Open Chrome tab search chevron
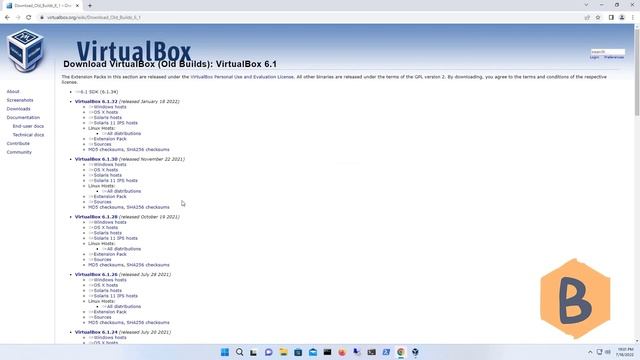 coord(586,5)
